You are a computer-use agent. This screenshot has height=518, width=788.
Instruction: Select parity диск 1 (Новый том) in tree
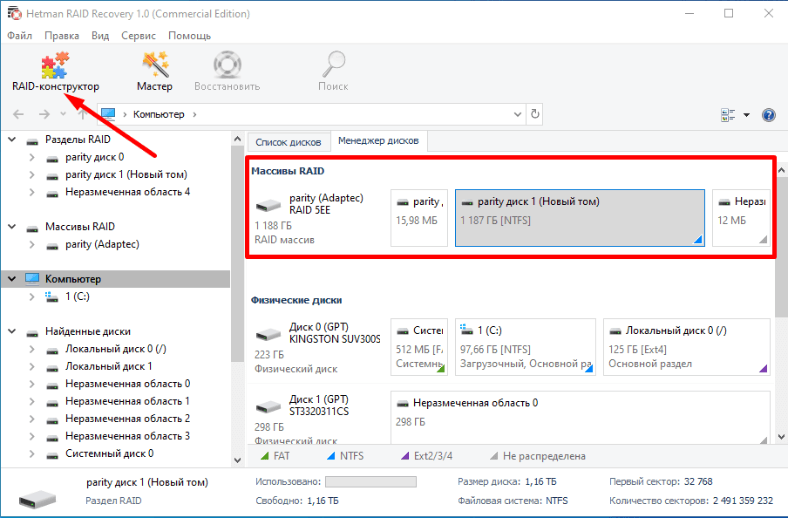(x=126, y=174)
